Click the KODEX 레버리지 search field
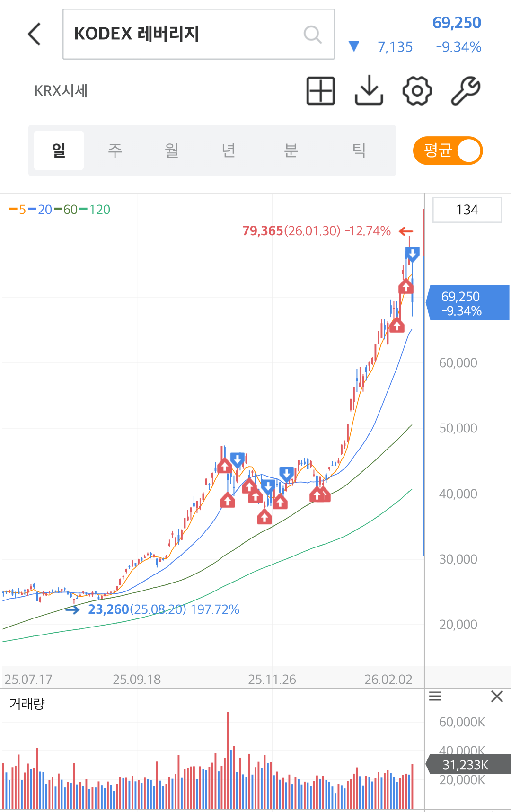Screen dimensions: 511x812 point(185,34)
